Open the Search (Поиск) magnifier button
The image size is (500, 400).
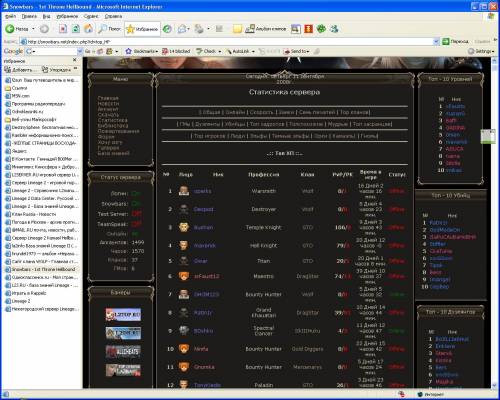point(109,29)
